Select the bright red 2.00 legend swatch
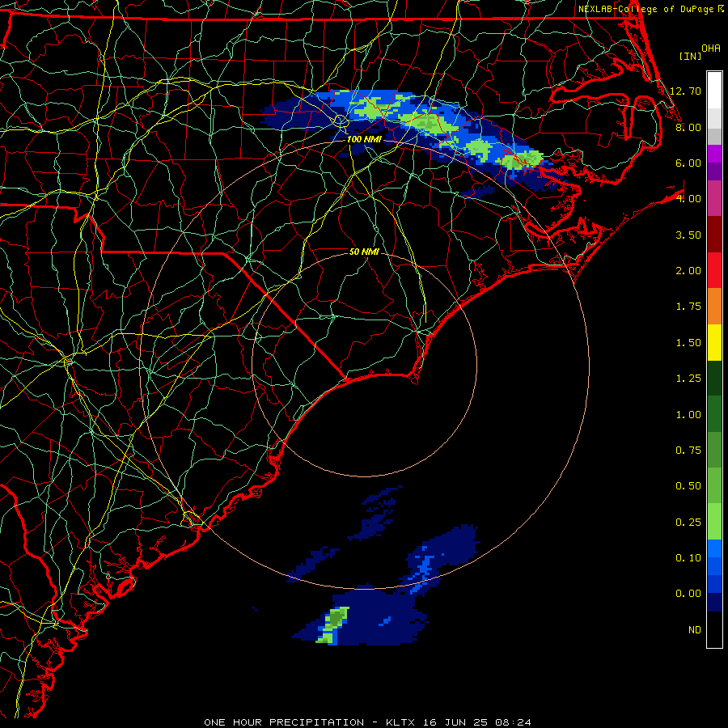The width and height of the screenshot is (728, 728). 714,270
